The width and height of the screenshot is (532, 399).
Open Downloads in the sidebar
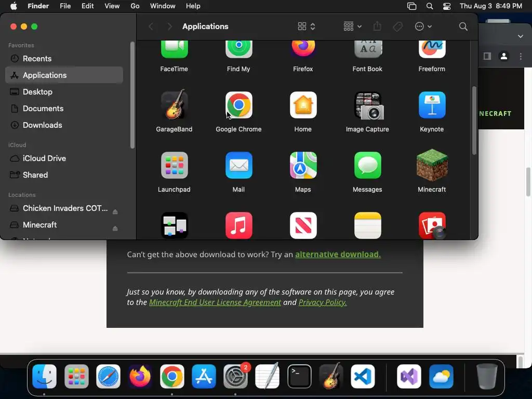(x=64, y=125)
